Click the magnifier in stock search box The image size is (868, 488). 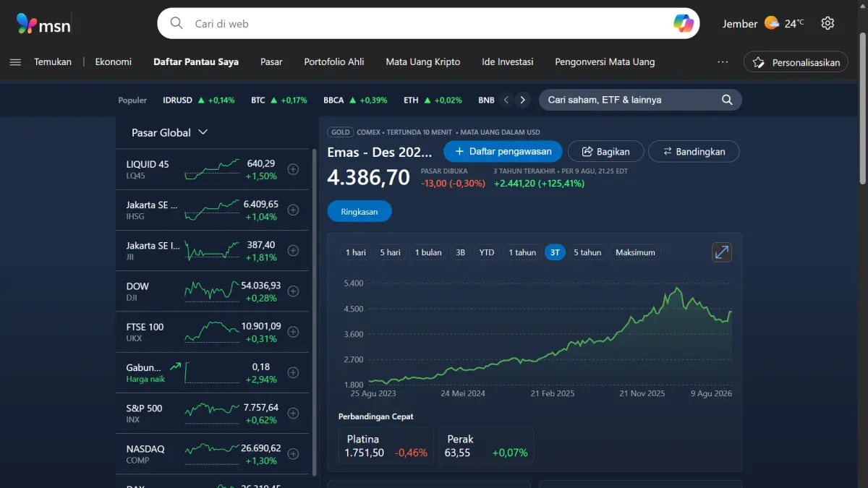tap(727, 100)
